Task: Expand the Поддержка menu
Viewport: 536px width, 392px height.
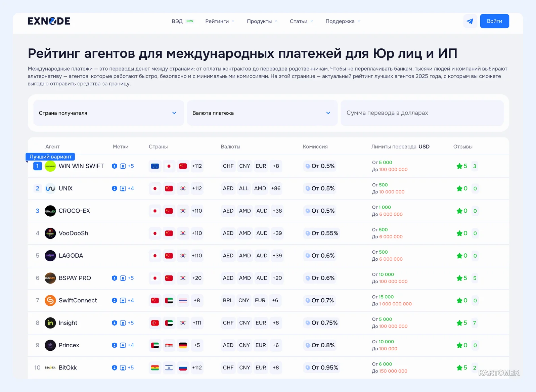Action: point(343,21)
